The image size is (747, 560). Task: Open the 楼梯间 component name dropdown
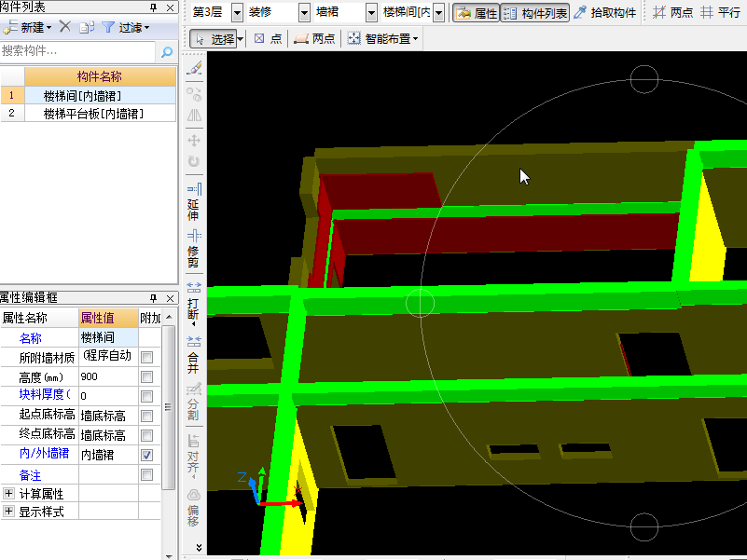tap(439, 13)
